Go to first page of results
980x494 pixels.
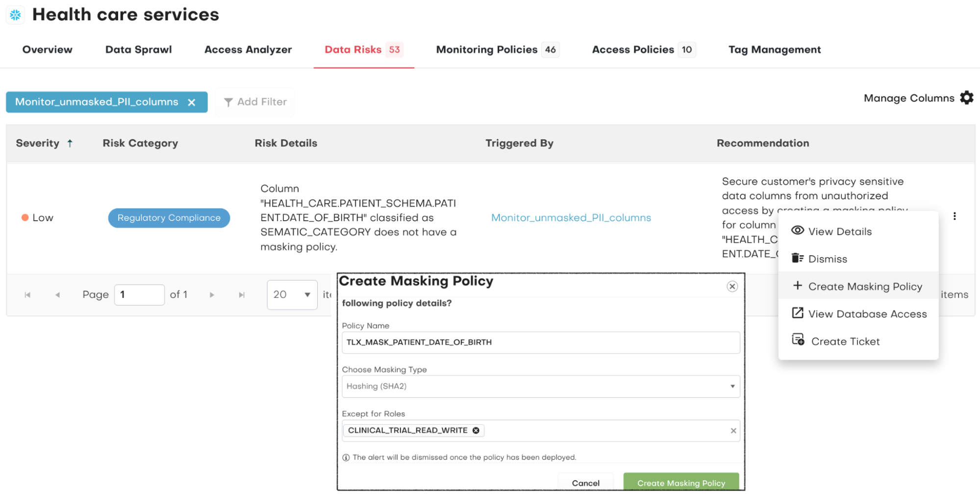click(27, 295)
